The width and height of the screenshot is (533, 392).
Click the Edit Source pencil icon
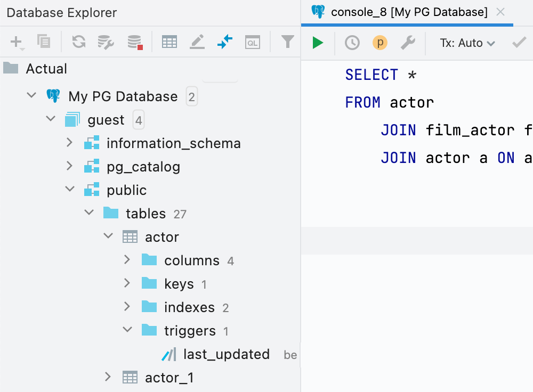[197, 42]
